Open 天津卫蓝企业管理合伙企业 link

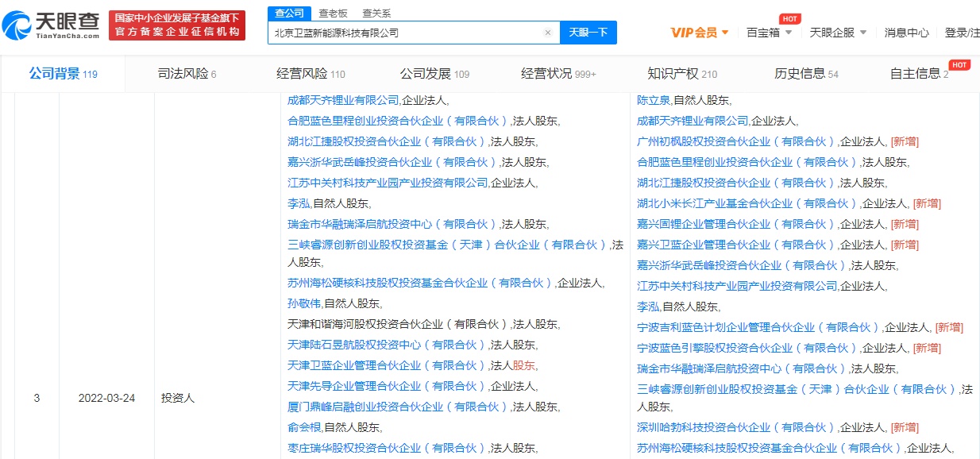click(x=388, y=365)
